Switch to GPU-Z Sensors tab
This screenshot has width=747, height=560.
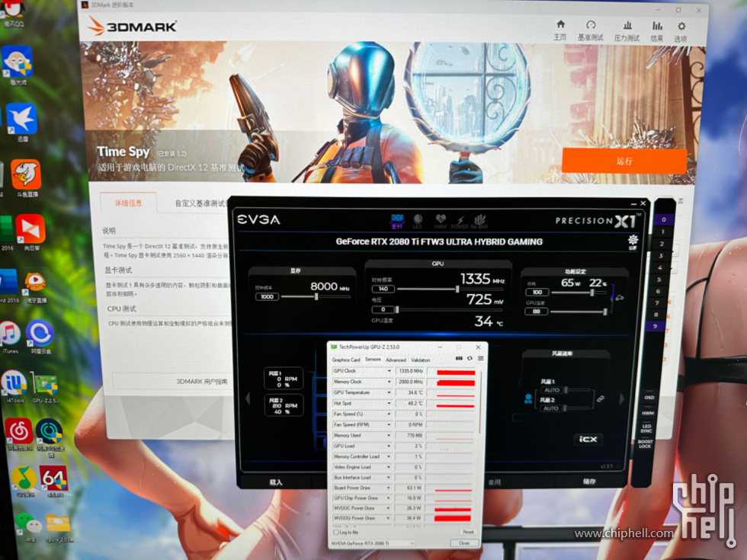click(x=373, y=360)
